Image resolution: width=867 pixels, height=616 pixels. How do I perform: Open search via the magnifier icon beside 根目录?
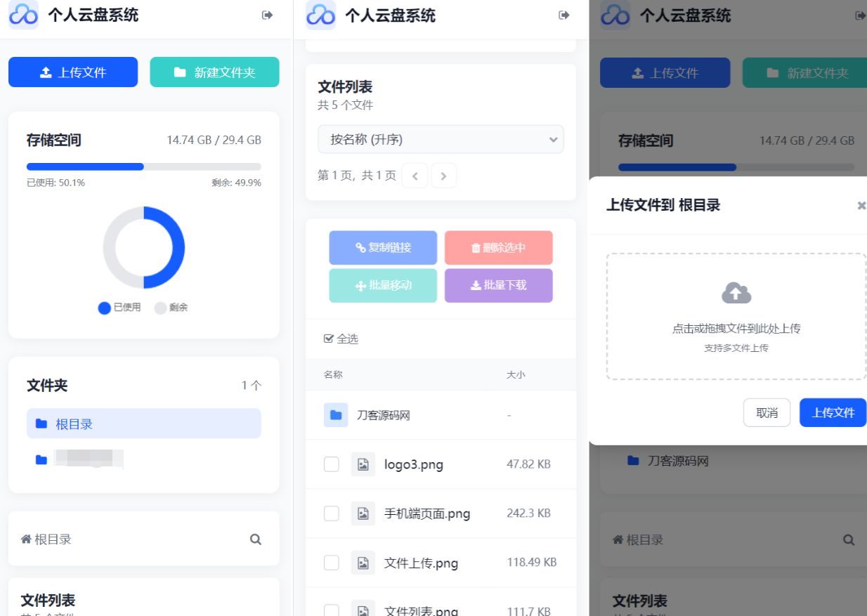click(x=256, y=539)
